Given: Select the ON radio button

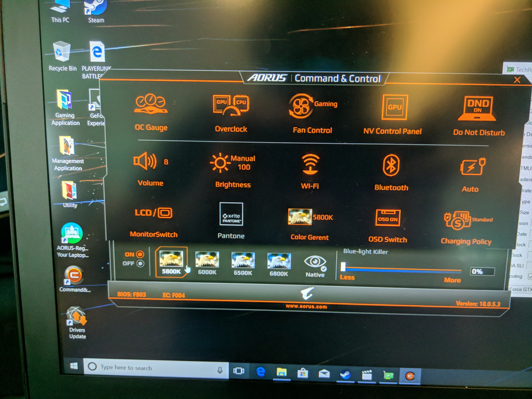Looking at the screenshot, I should point(140,254).
